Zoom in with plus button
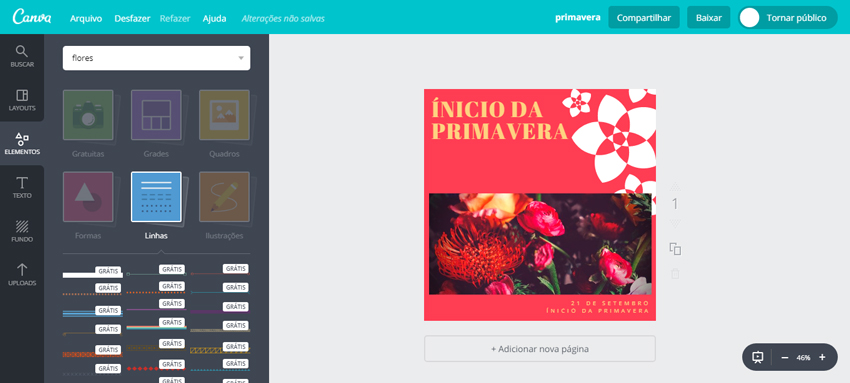This screenshot has width=850, height=383. (x=822, y=358)
